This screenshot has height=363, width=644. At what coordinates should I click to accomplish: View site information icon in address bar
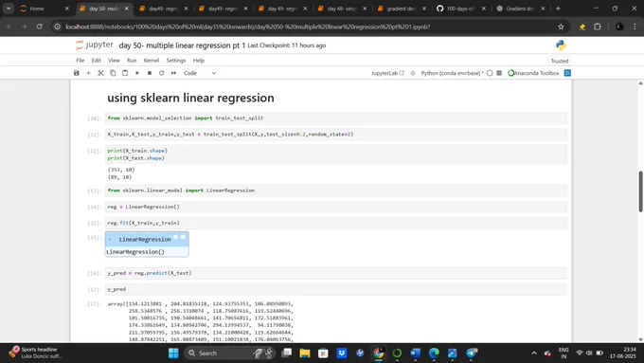58,27
